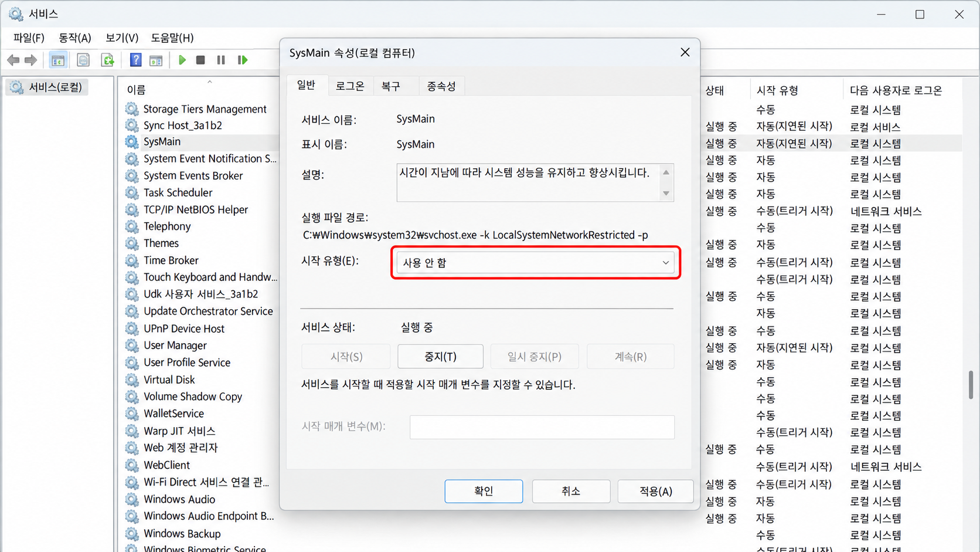Click gear icon beside Themes service
The height and width of the screenshot is (552, 980).
(x=132, y=243)
